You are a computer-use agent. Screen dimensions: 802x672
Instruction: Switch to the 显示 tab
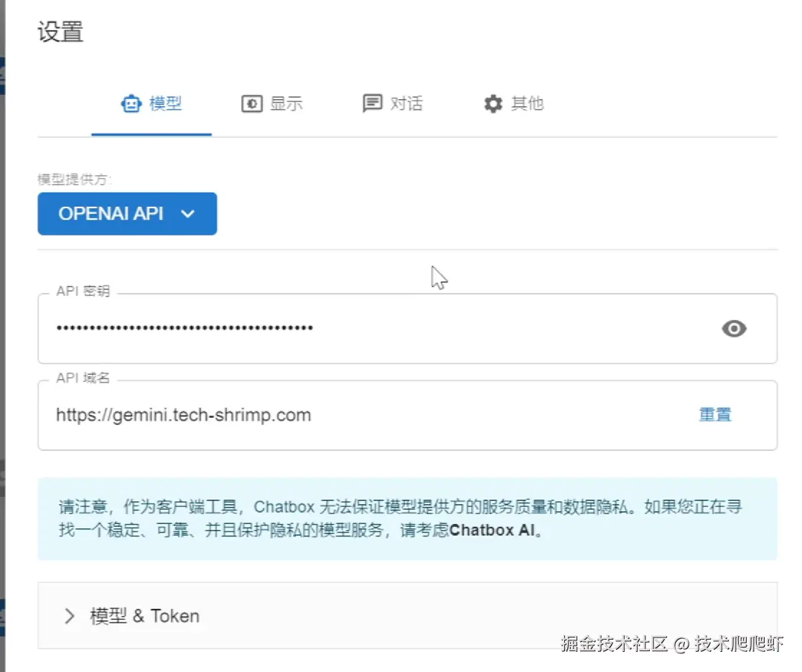[x=272, y=104]
